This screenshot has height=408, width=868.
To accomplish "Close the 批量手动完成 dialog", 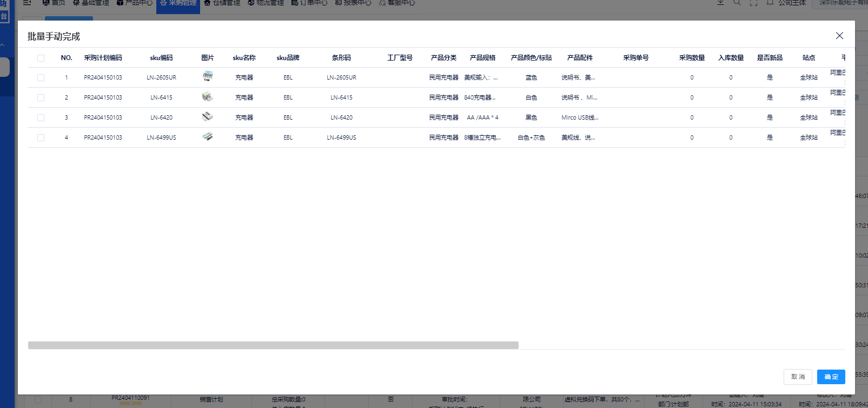I will click(839, 36).
